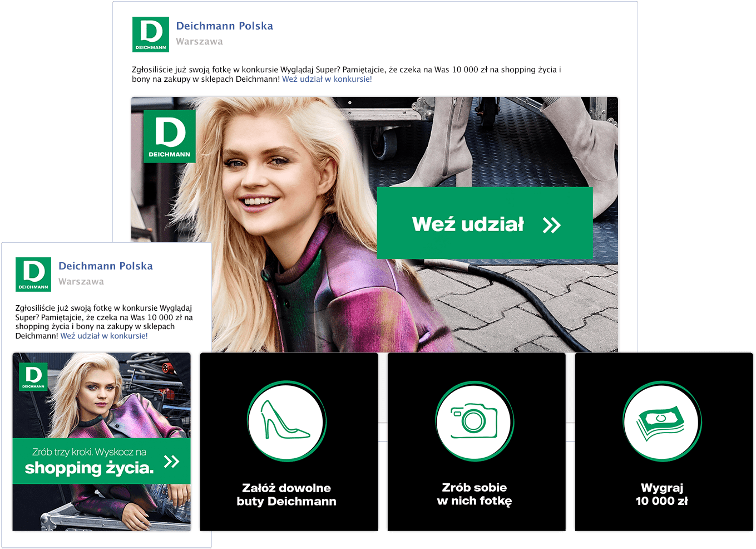
Task: Click 'shopping życia' green banner
Action: point(101,461)
